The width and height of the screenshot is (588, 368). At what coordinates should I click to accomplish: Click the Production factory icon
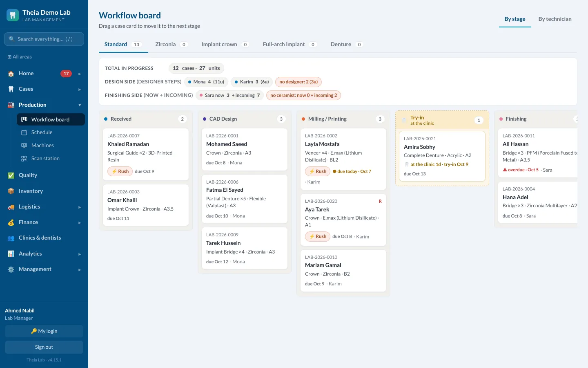coord(11,105)
